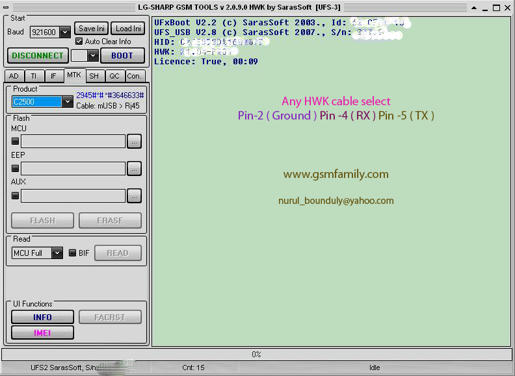Select the MTK tab
The height and width of the screenshot is (376, 515).
coord(74,75)
